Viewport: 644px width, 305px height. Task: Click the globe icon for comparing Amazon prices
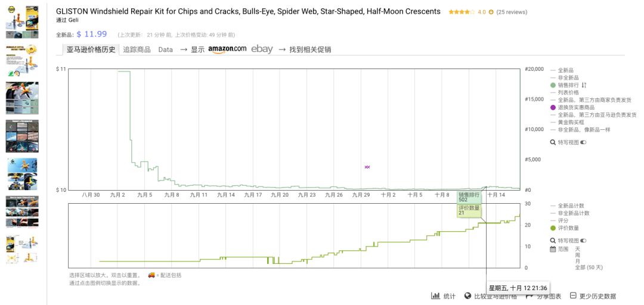tap(467, 296)
